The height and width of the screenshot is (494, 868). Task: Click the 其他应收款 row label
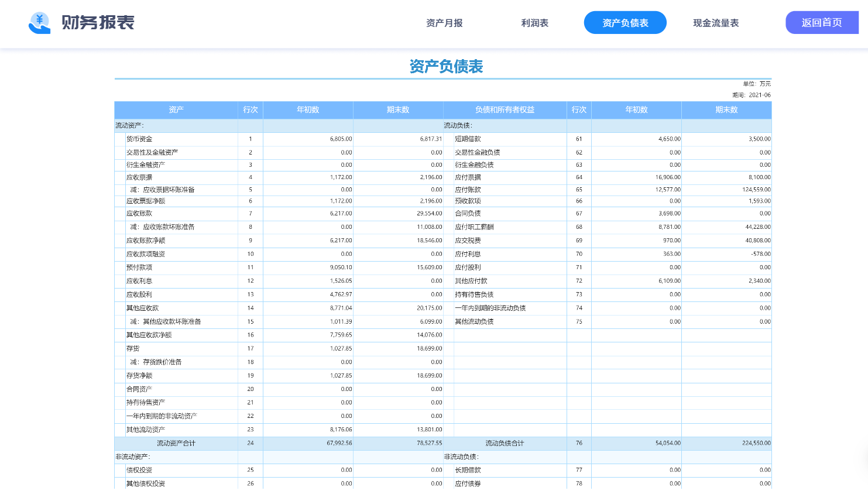point(142,308)
